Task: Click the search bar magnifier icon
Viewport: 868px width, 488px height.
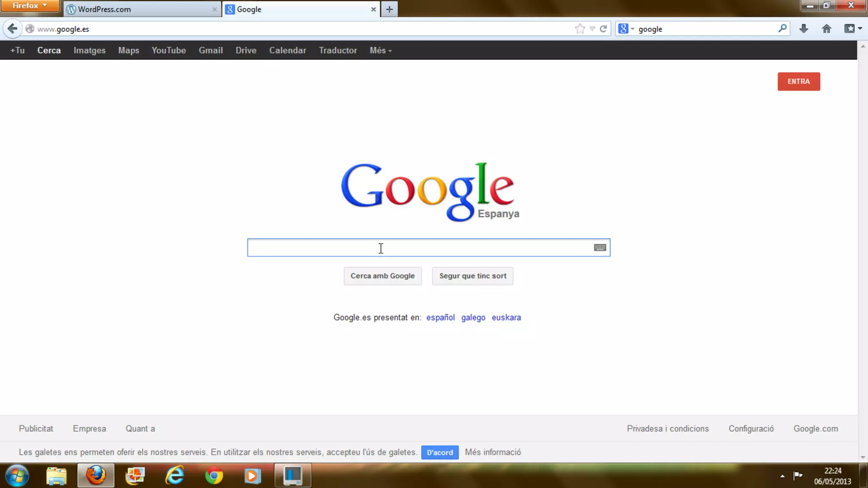Action: (782, 28)
